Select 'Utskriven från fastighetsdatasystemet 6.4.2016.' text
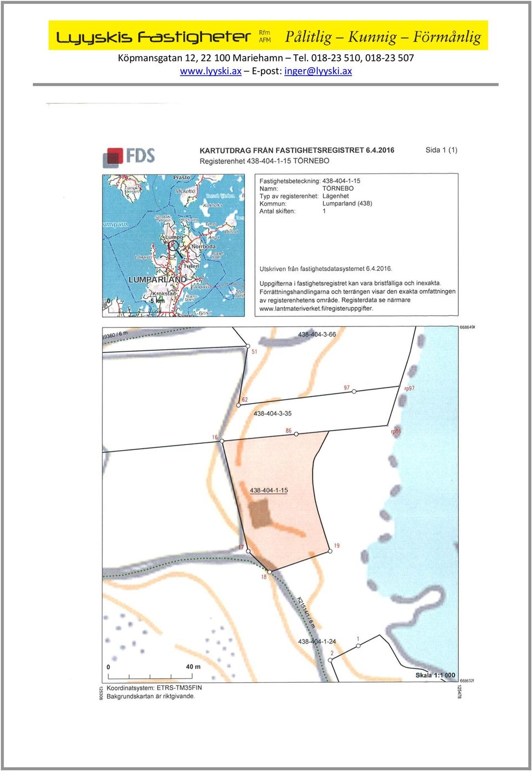 pos(326,269)
